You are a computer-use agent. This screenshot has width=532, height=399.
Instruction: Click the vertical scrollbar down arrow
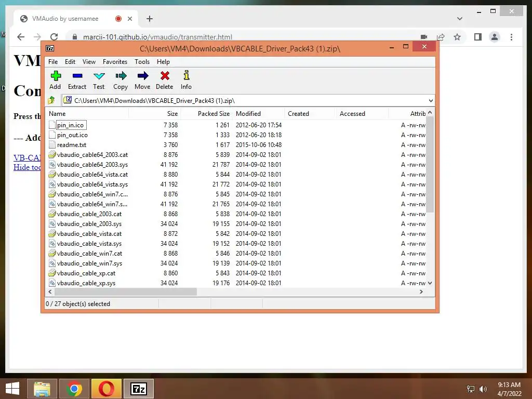(430, 283)
